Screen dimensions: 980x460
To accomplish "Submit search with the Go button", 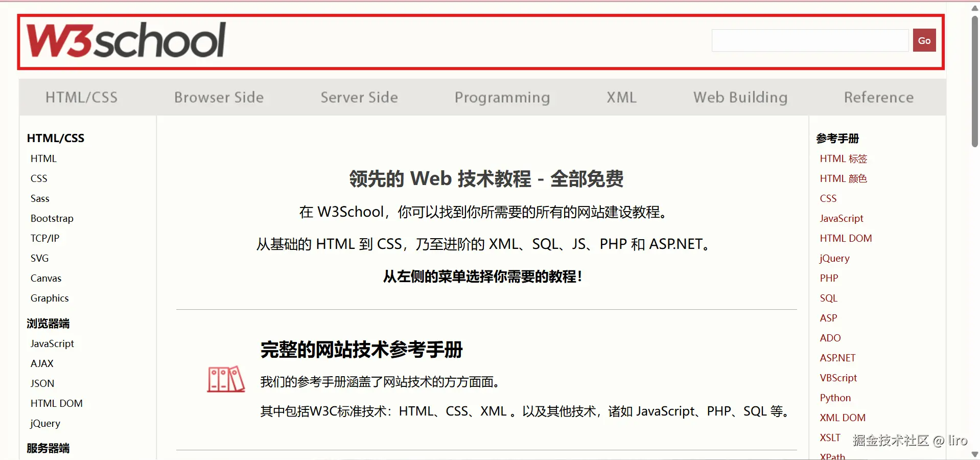I will [x=924, y=40].
